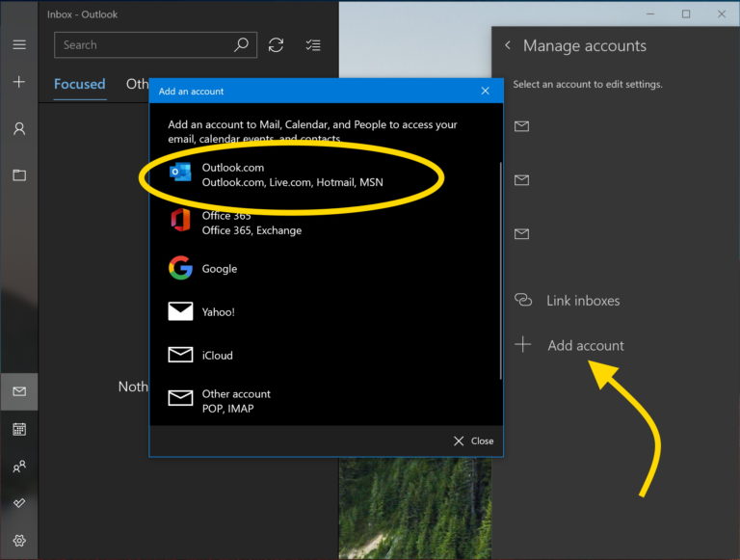This screenshot has height=560, width=740.
Task: Open the accounts person icon in sidebar
Action: click(x=19, y=128)
